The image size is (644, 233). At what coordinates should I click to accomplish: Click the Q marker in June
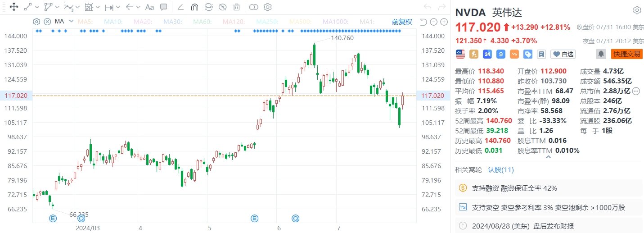tap(295, 219)
